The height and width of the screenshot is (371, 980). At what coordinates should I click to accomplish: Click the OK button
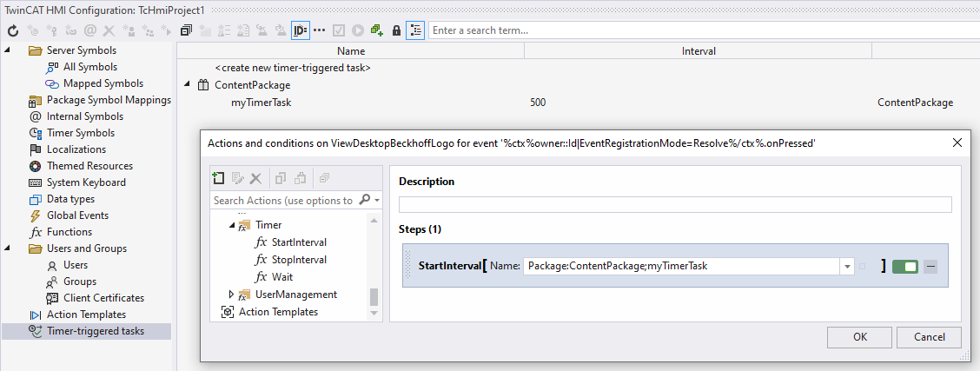coord(860,337)
